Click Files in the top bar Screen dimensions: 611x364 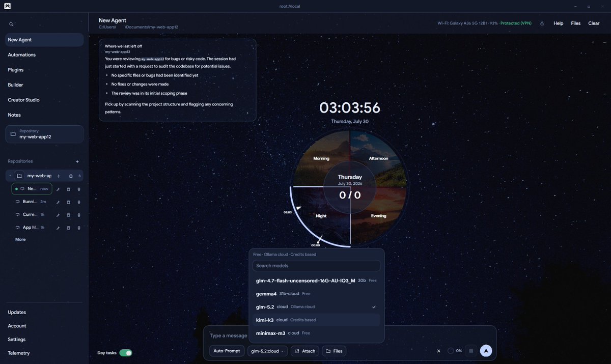[x=576, y=23]
